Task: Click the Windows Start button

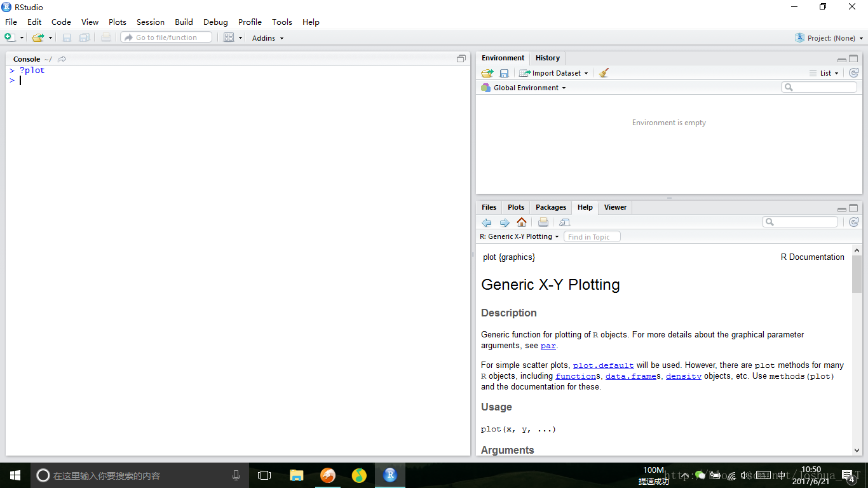Action: coord(15,475)
